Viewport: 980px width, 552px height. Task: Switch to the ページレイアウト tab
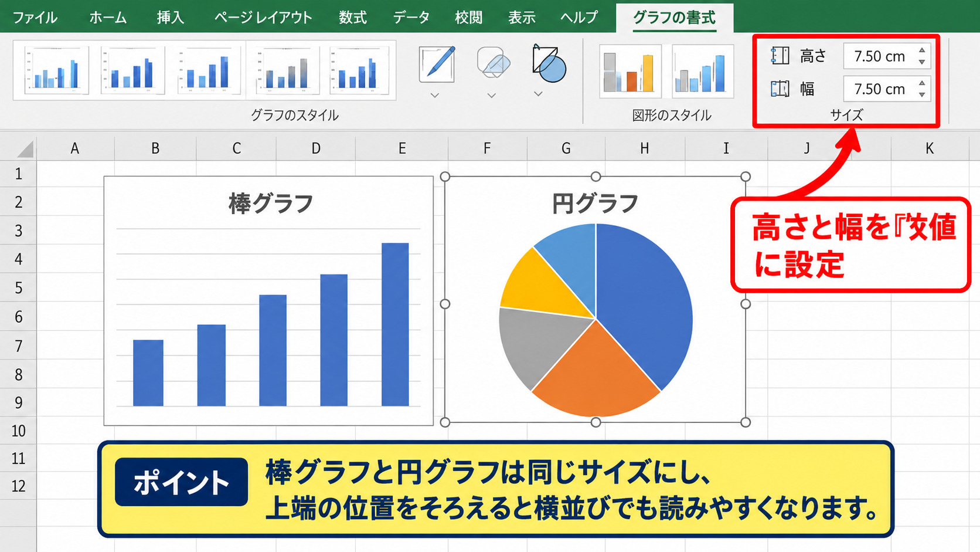click(263, 18)
